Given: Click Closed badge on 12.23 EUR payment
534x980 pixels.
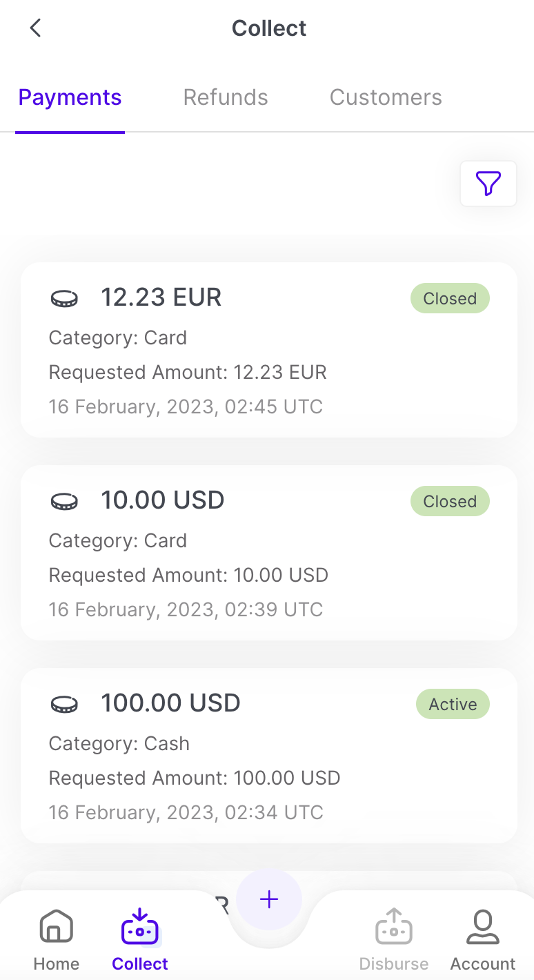Looking at the screenshot, I should coord(450,299).
